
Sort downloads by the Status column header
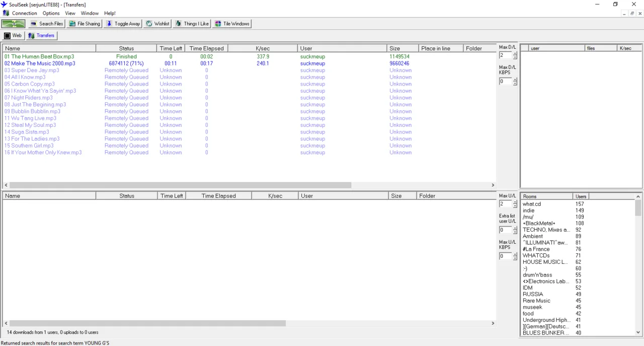pyautogui.click(x=127, y=48)
